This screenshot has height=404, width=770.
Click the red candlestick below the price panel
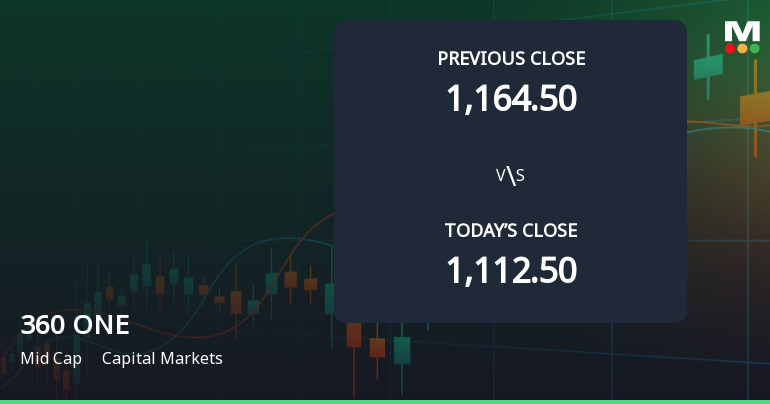(x=353, y=334)
